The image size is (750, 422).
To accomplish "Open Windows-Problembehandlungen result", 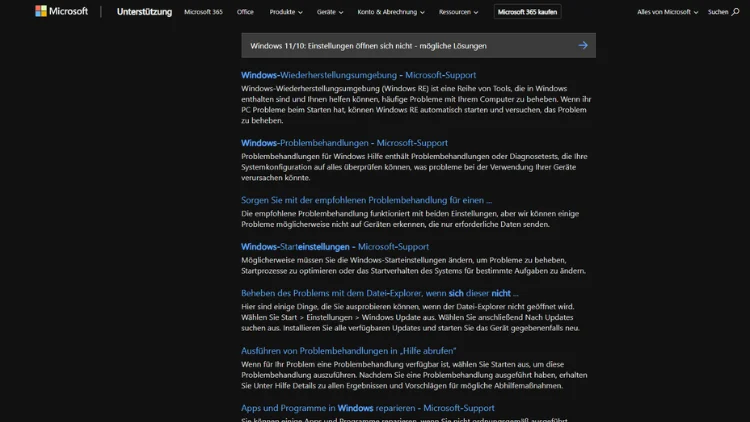I will pos(344,143).
